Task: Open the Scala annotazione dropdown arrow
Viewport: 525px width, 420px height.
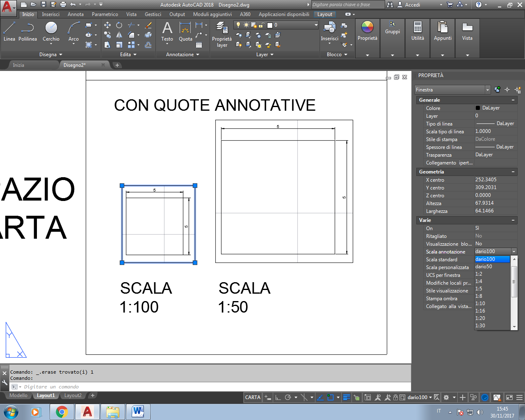Action: coord(514,251)
